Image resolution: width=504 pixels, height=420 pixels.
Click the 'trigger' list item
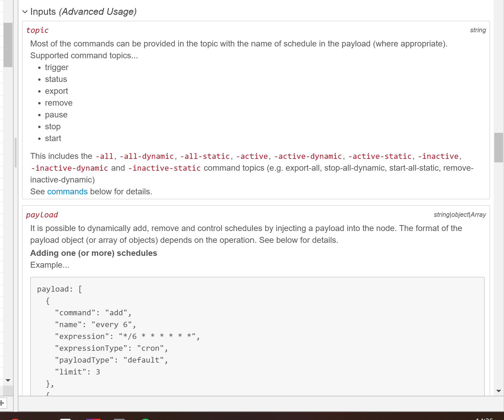(57, 67)
